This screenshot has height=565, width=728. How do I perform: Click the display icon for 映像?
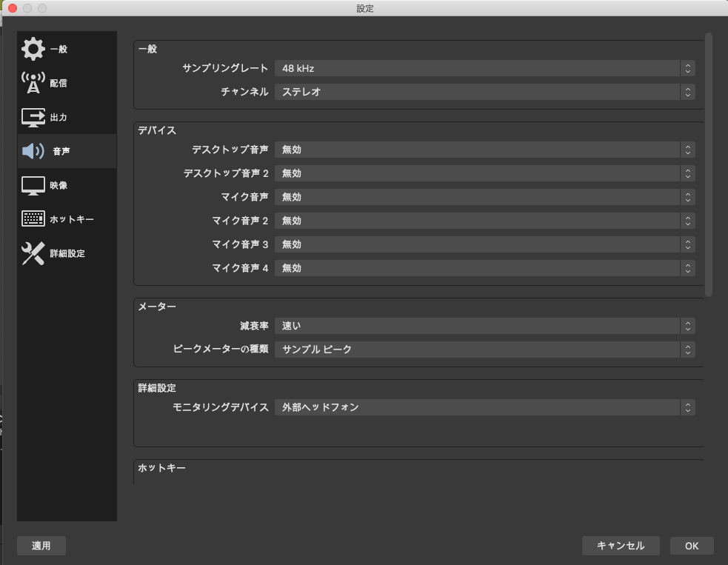tap(33, 185)
